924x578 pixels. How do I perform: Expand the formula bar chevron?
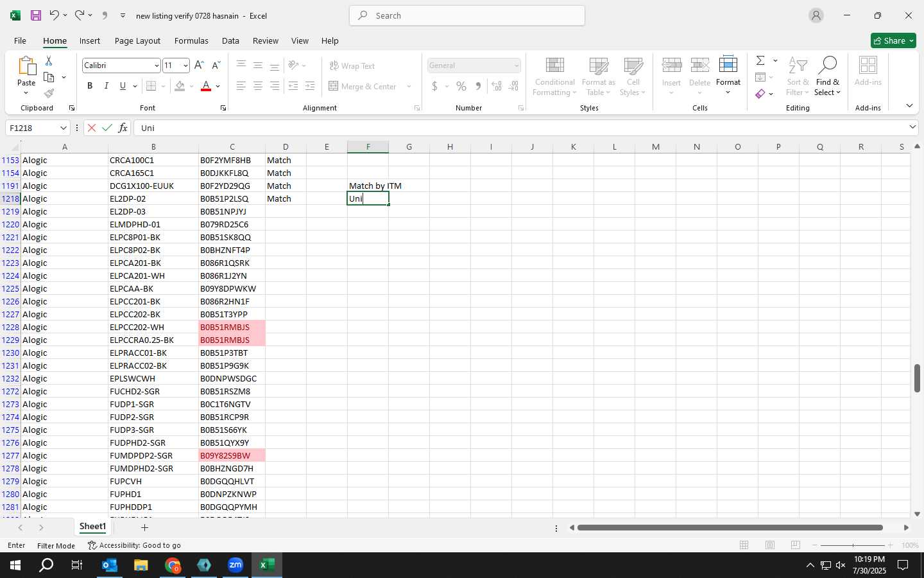(x=912, y=127)
